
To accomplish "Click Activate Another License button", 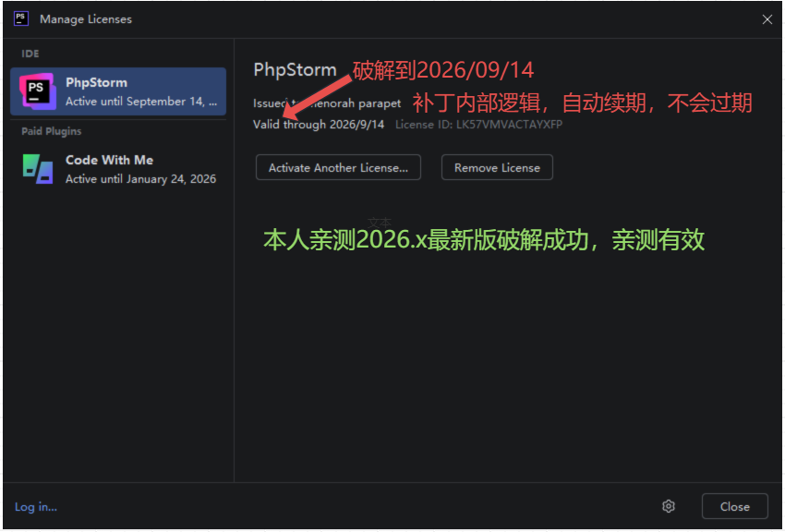I will [x=338, y=168].
